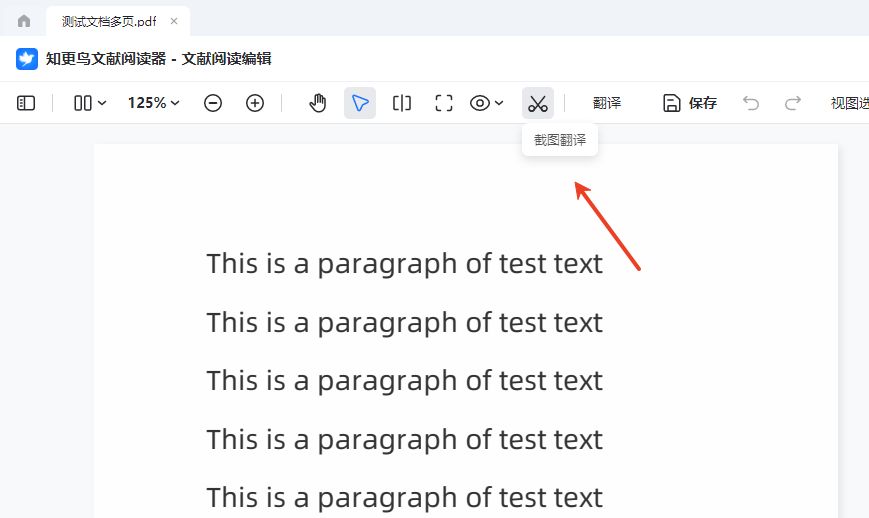This screenshot has height=518, width=869.
Task: Go to the home tab icon
Action: coord(24,21)
